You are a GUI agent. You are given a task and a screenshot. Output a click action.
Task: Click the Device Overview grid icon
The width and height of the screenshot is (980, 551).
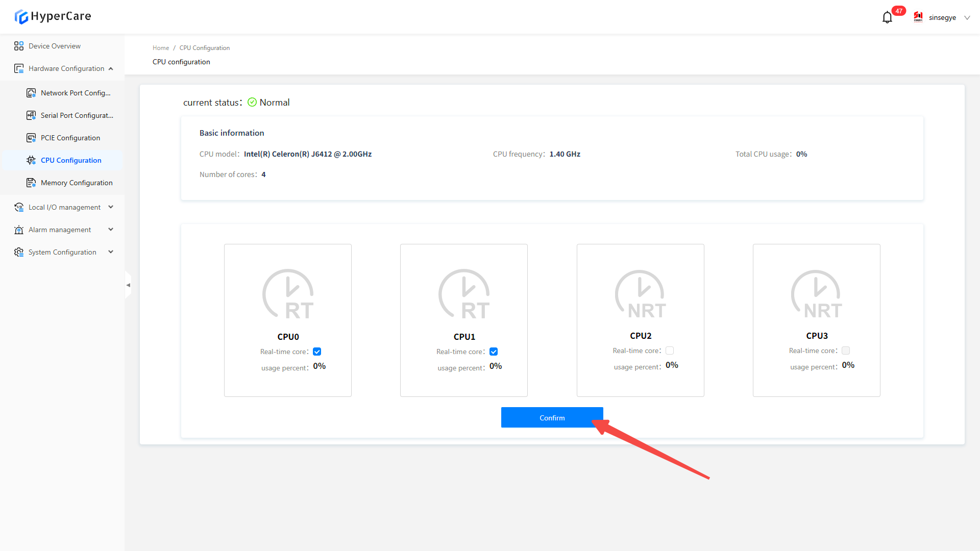[x=19, y=46]
